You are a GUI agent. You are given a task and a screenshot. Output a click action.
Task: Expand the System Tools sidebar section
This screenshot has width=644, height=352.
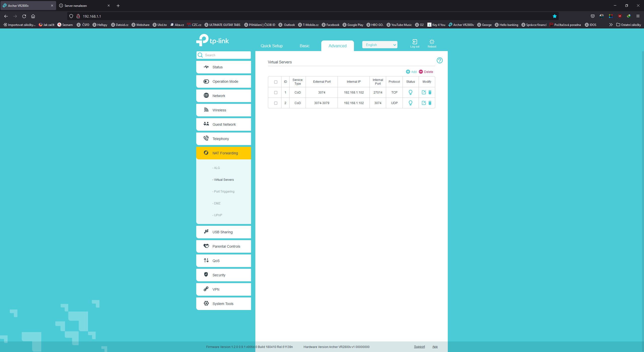[223, 304]
